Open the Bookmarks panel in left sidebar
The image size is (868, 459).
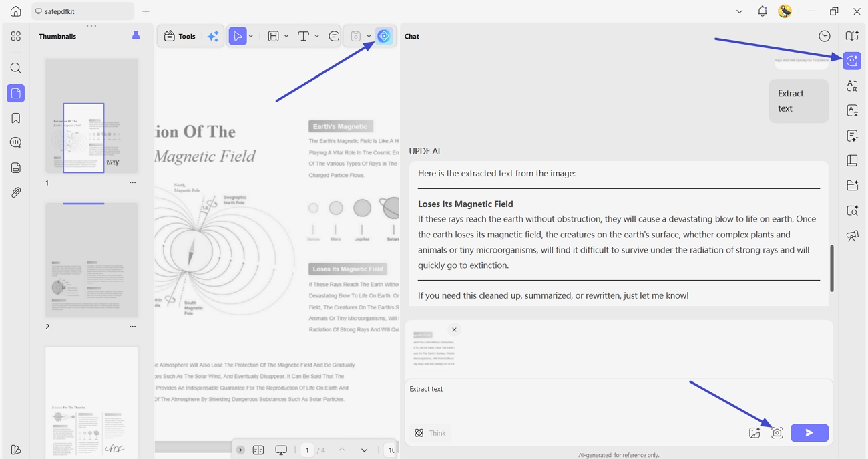point(16,118)
